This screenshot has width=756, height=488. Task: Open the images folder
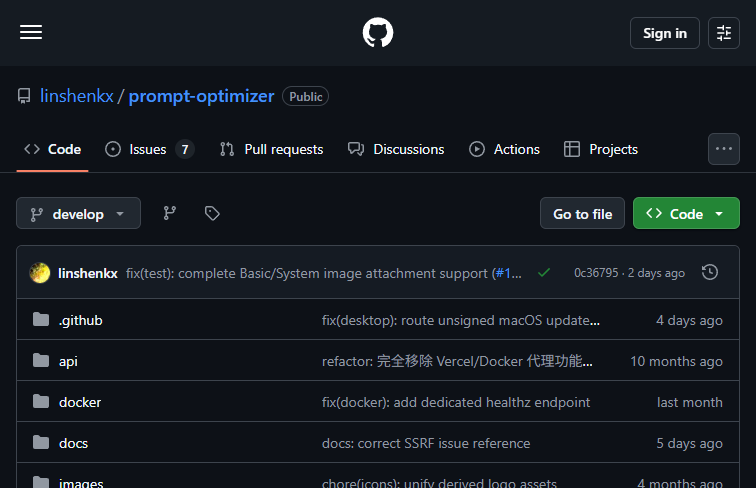[81, 482]
